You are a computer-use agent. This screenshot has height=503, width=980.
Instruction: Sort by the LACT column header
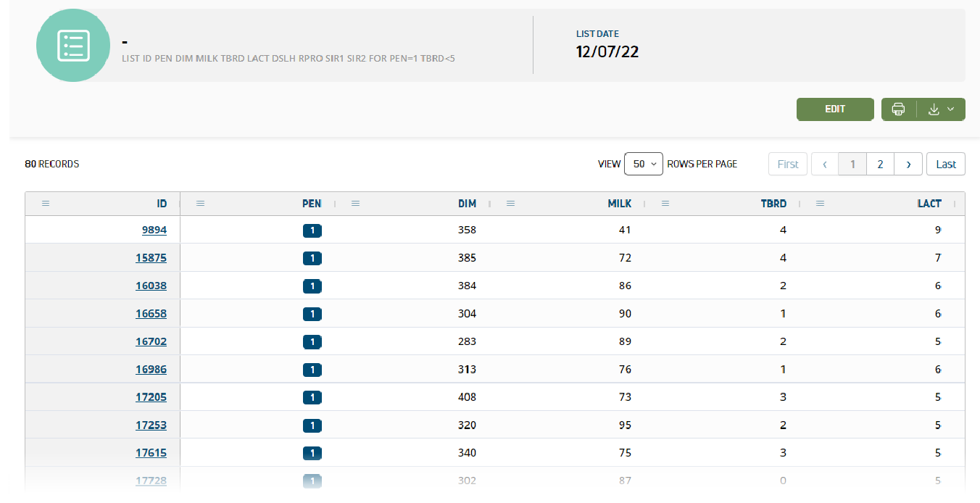click(x=929, y=204)
